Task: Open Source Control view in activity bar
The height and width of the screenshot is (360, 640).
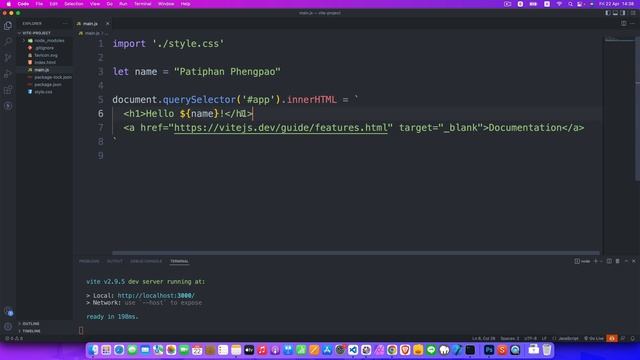Action: (8, 58)
